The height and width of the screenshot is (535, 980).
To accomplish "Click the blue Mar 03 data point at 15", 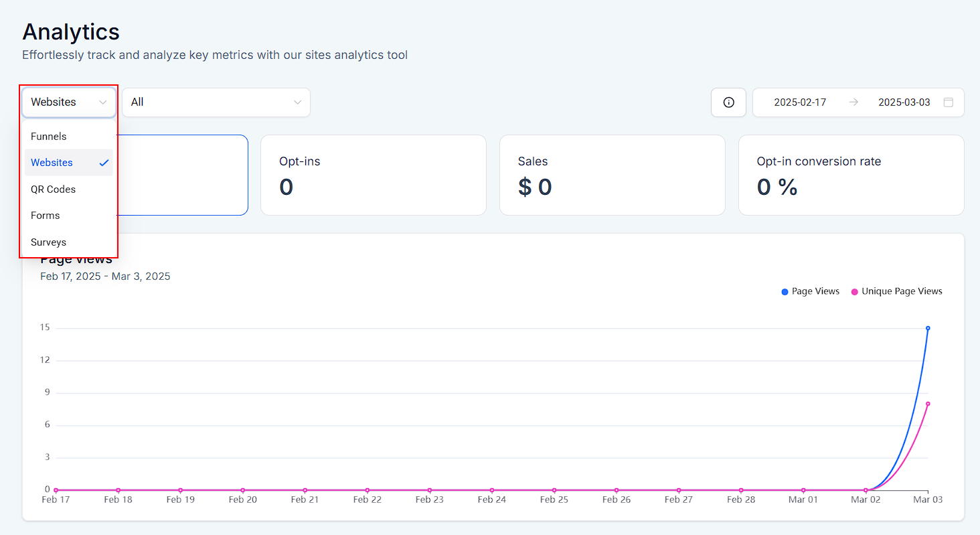I will pos(928,328).
